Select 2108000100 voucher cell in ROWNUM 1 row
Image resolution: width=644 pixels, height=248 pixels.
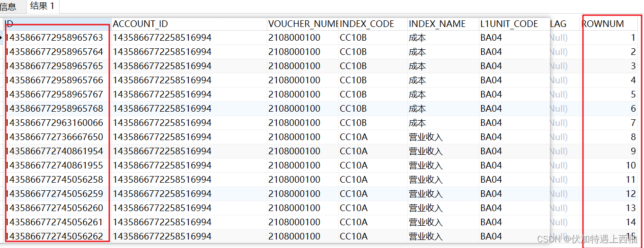pyautogui.click(x=303, y=37)
